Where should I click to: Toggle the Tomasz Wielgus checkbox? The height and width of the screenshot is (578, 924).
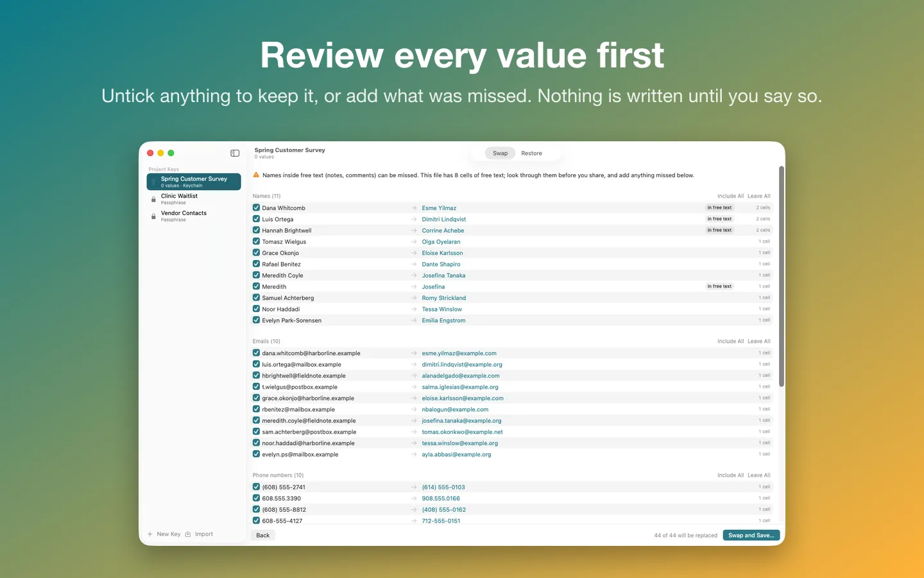(256, 241)
